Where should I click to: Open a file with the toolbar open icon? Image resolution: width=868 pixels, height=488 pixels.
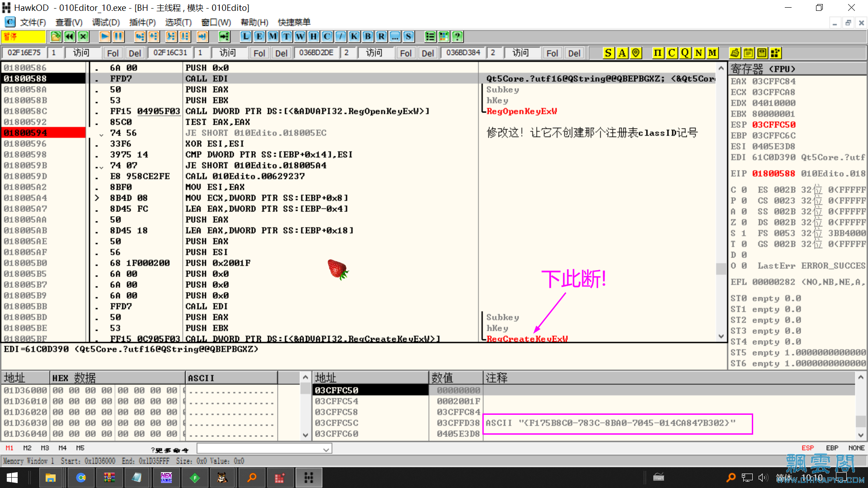click(x=56, y=37)
